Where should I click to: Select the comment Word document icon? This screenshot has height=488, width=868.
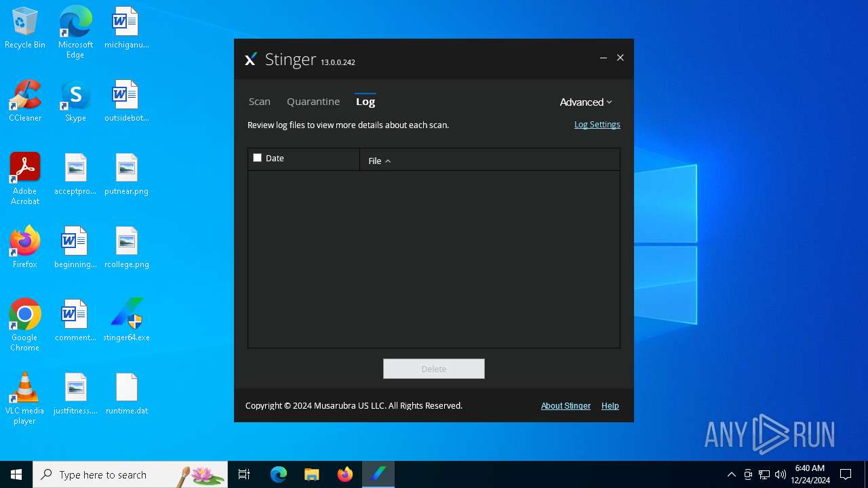(x=75, y=321)
